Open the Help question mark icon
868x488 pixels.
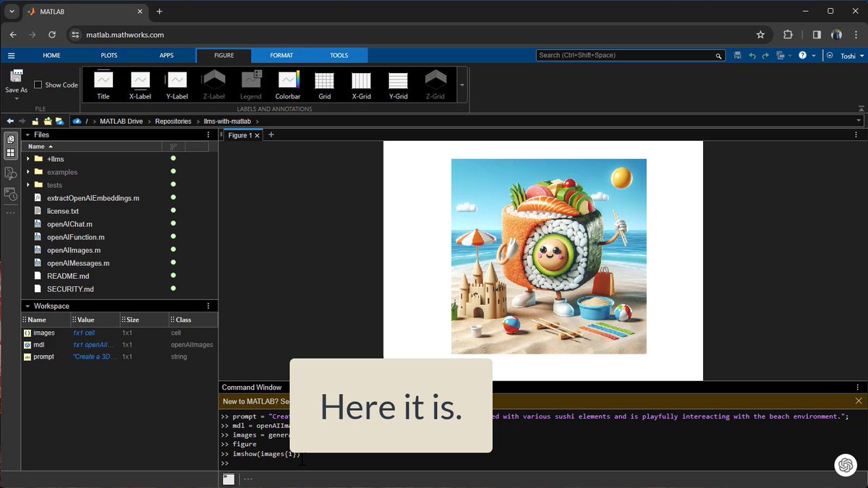pyautogui.click(x=802, y=56)
